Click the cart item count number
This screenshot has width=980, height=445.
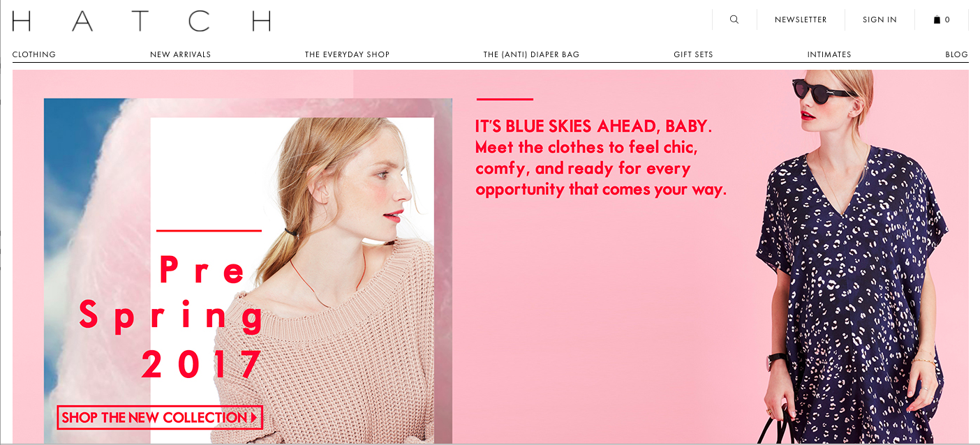[x=947, y=20]
